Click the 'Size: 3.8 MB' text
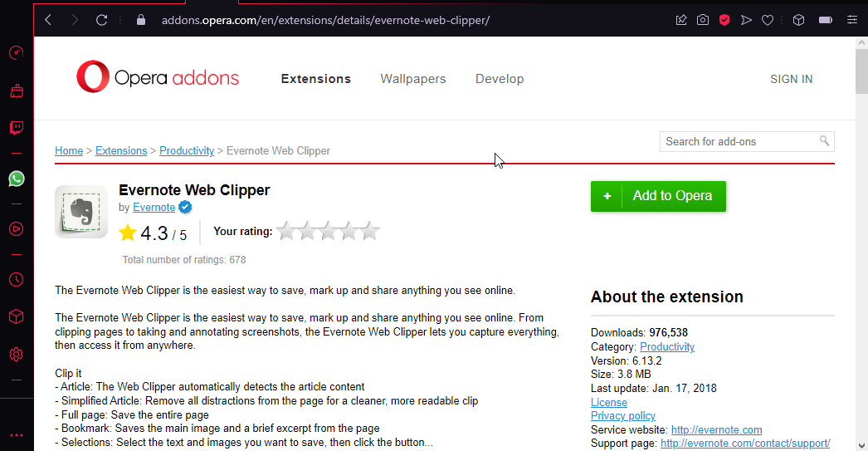The image size is (868, 451). pyautogui.click(x=621, y=374)
